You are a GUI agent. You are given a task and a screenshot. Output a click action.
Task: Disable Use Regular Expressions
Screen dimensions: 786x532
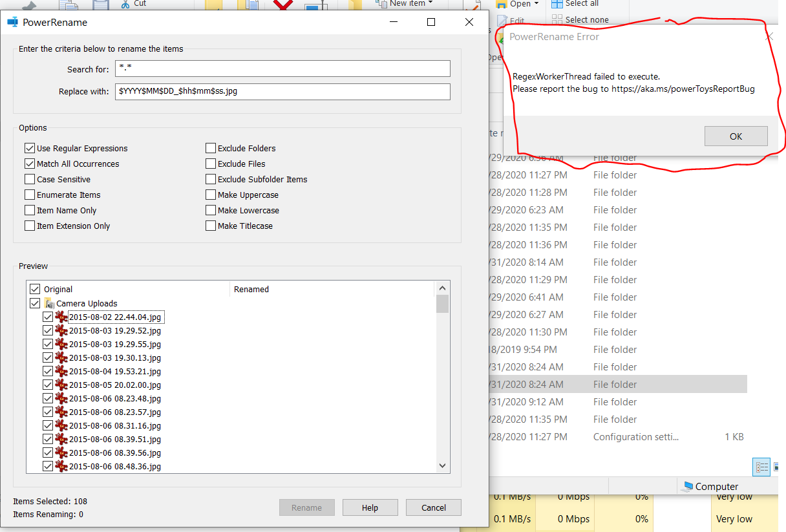30,147
